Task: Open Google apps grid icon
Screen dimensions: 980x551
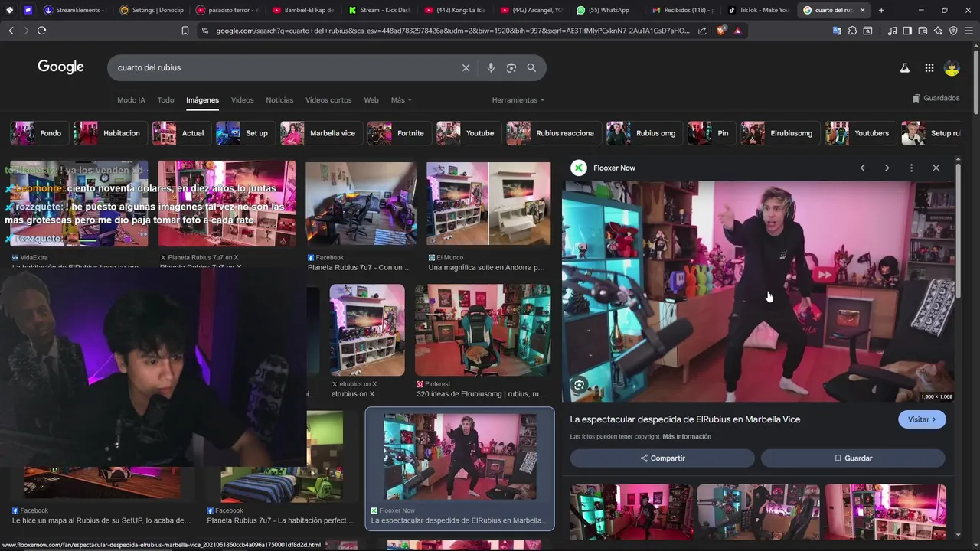Action: (x=929, y=67)
